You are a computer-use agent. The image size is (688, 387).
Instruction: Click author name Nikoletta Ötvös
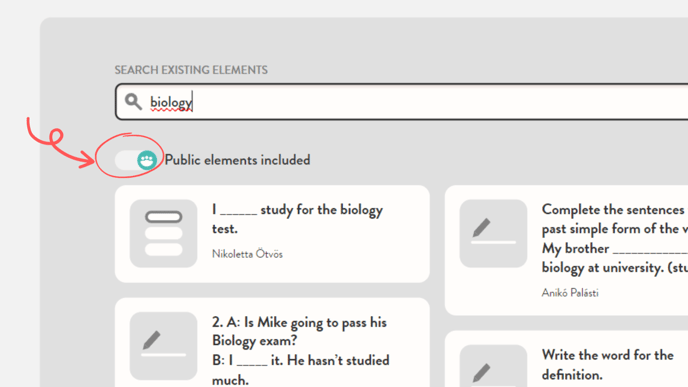coord(247,254)
